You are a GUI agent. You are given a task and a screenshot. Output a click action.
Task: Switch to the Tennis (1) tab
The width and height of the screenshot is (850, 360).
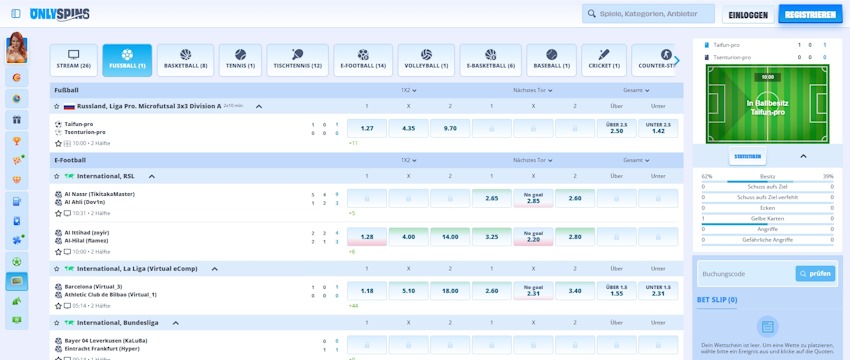pos(240,60)
